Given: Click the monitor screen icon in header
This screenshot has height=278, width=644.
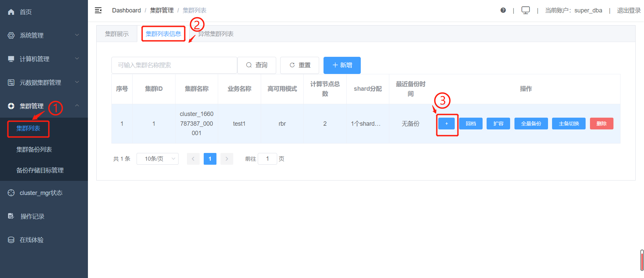Looking at the screenshot, I should pyautogui.click(x=526, y=10).
